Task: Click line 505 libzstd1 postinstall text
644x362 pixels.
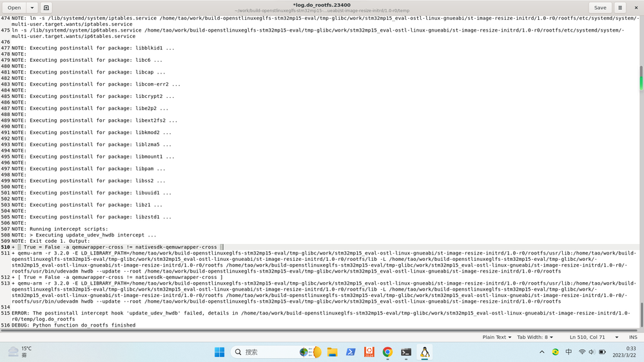Action: [x=91, y=216]
